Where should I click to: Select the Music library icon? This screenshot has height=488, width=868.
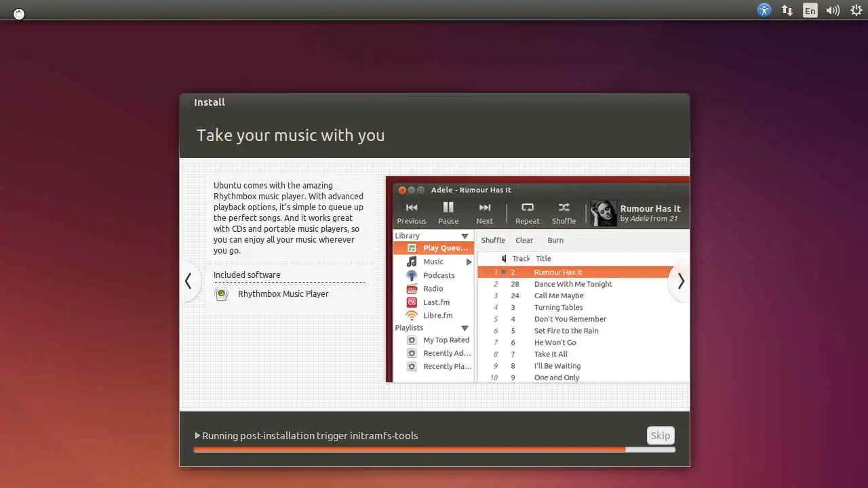click(x=412, y=262)
